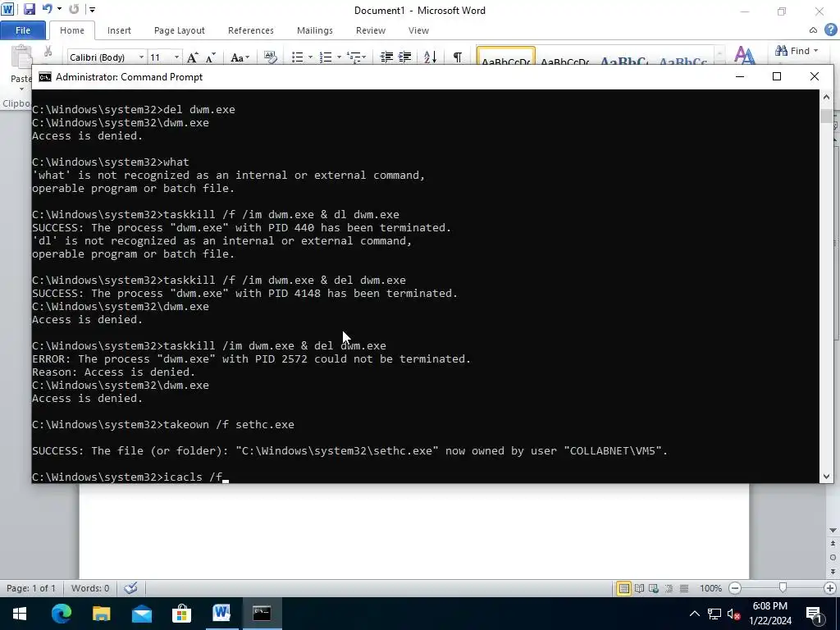The width and height of the screenshot is (840, 630).
Task: Sort the selected text alphabetically
Action: (x=430, y=57)
